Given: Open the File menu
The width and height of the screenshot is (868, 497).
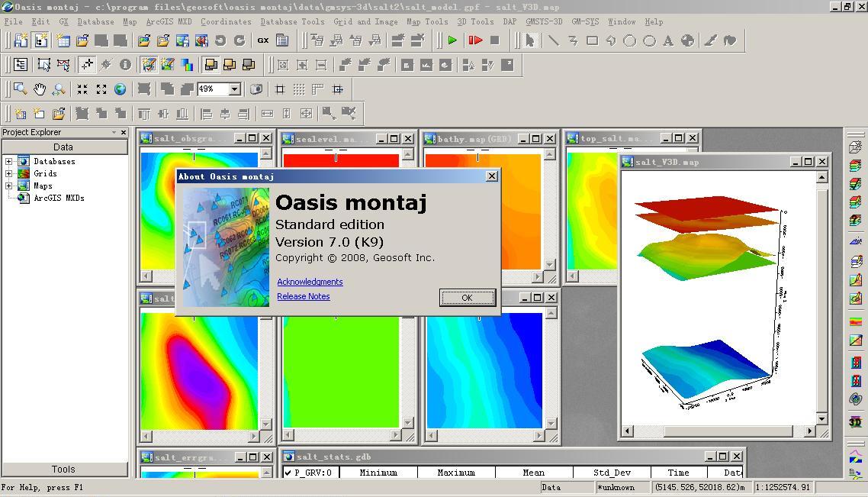Looking at the screenshot, I should 13,21.
